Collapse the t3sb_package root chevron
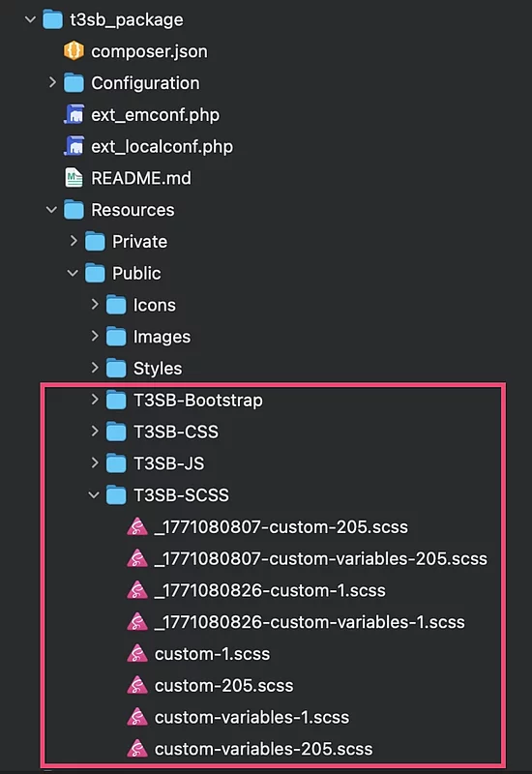This screenshot has height=774, width=532. tap(31, 19)
